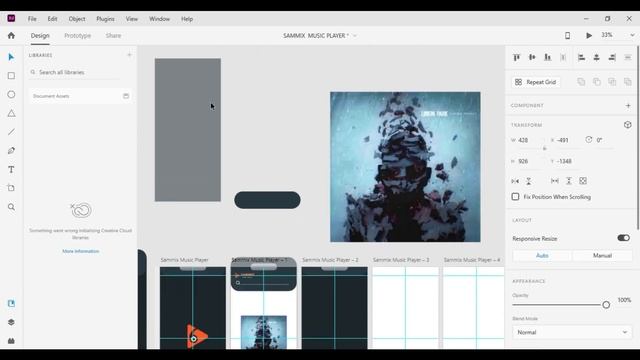Open Blend Mode Normal dropdown

(572, 332)
